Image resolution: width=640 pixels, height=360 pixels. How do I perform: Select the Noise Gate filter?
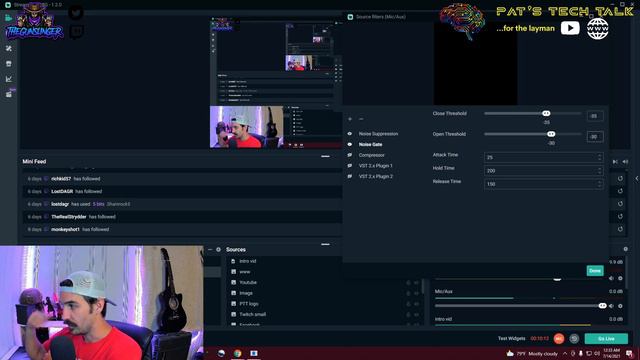click(x=371, y=144)
